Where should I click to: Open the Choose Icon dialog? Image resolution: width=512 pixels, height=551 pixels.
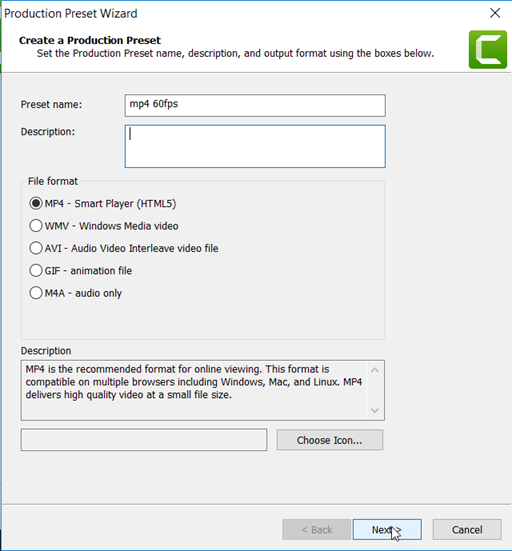(x=330, y=440)
